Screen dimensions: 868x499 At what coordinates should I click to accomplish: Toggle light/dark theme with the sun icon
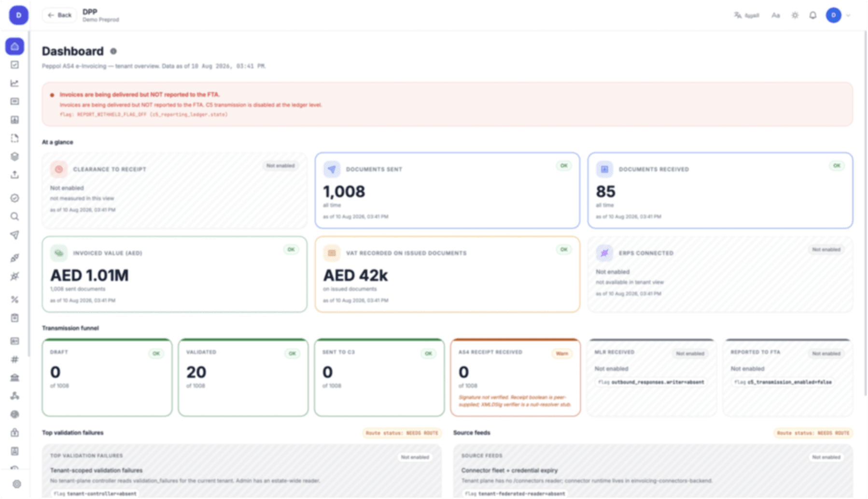(795, 15)
